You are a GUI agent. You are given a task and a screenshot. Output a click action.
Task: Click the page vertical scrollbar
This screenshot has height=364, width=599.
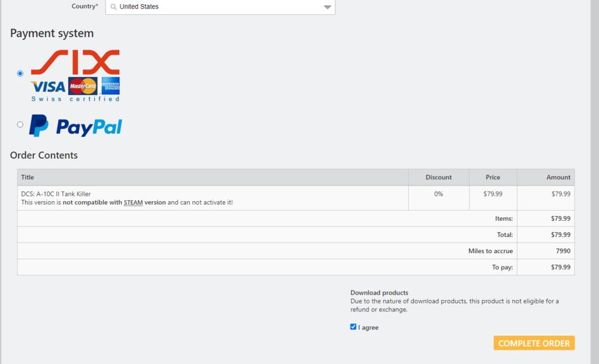click(x=594, y=180)
